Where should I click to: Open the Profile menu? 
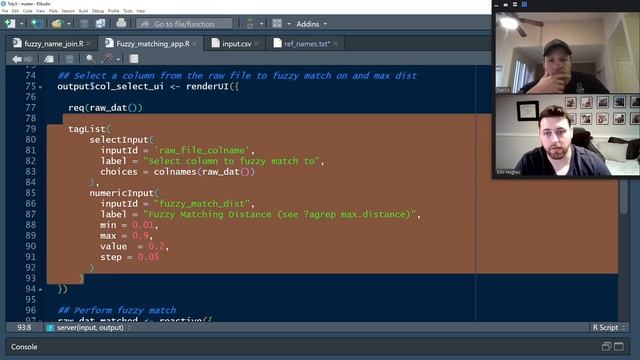click(x=113, y=11)
